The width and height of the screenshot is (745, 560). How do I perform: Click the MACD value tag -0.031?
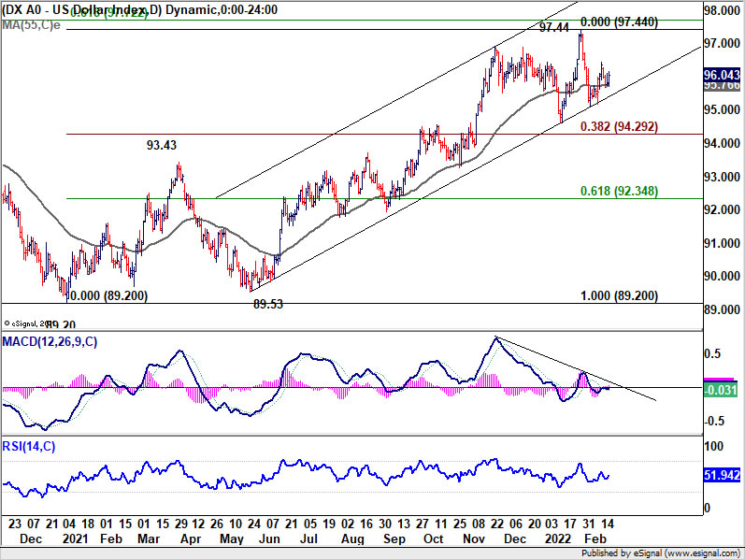pos(721,390)
